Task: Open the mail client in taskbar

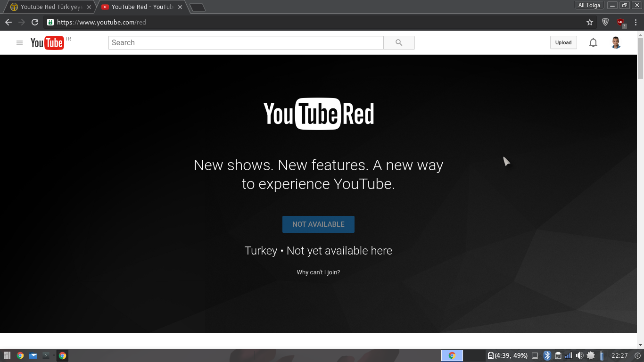Action: pyautogui.click(x=33, y=355)
